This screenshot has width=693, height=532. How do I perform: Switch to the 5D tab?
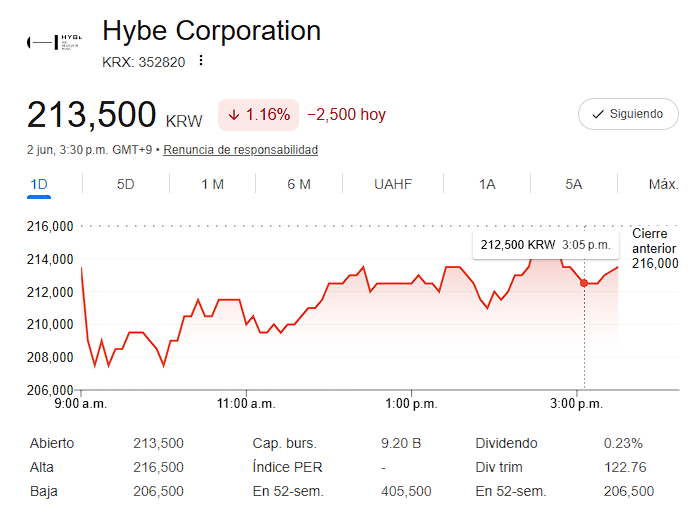coord(126,184)
